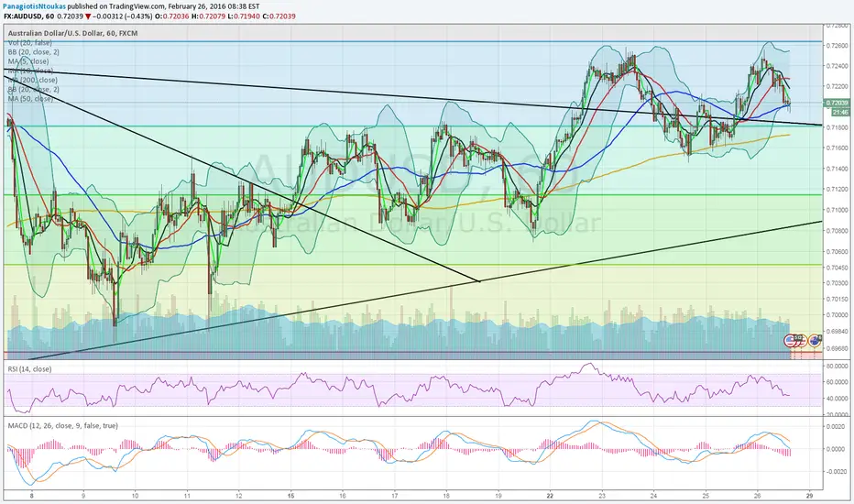Click 0.71800 on the price axis

tap(838, 127)
